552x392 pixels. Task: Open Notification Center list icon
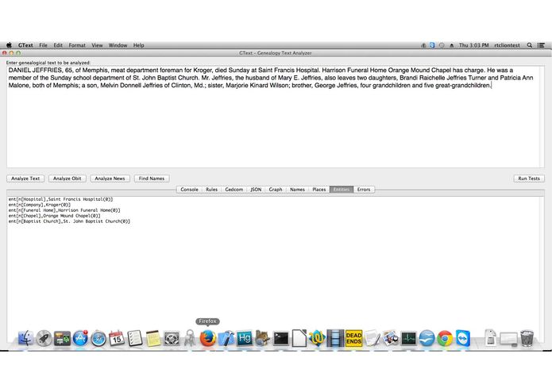541,45
